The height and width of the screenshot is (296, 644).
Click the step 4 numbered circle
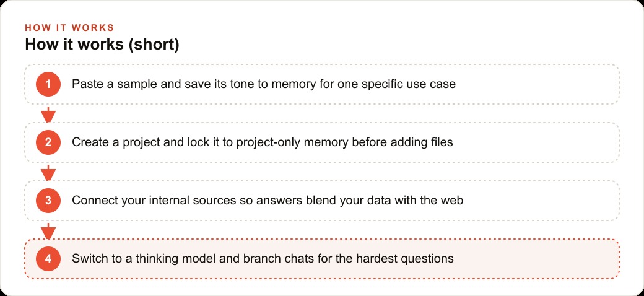point(48,259)
